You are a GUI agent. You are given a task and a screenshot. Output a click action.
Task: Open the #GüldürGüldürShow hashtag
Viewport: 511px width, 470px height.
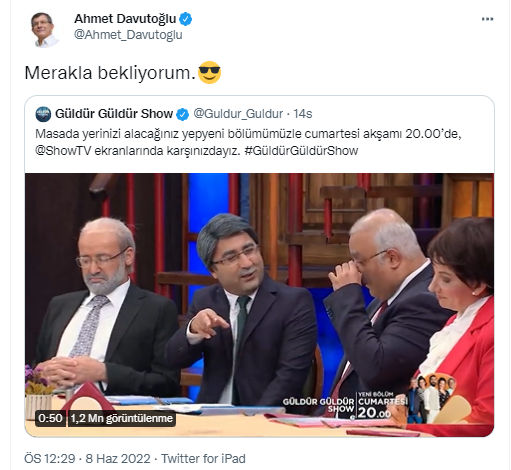coord(301,151)
